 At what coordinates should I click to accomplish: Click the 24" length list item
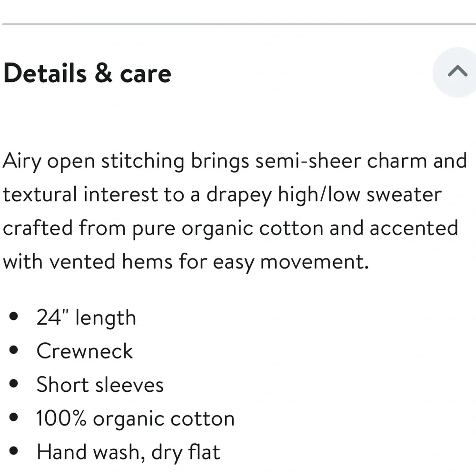tap(86, 317)
